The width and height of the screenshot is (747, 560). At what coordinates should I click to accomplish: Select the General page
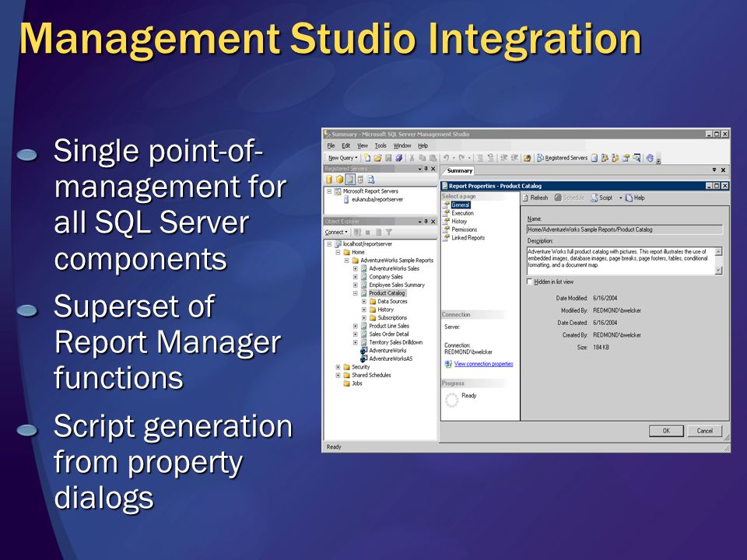(x=461, y=205)
